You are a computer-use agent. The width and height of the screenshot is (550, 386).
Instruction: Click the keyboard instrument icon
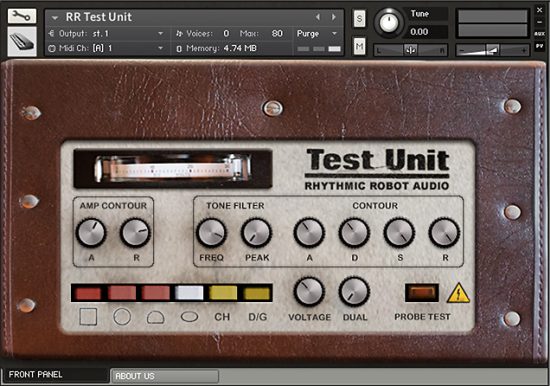pyautogui.click(x=22, y=42)
